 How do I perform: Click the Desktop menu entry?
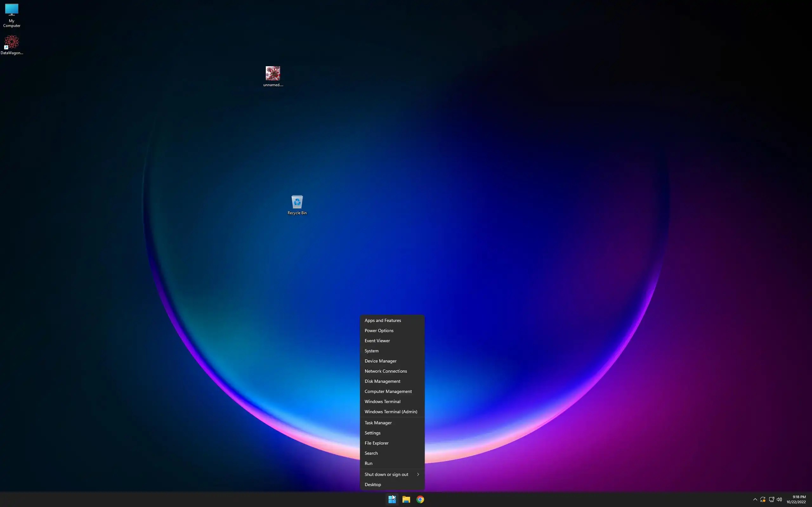[x=372, y=484]
